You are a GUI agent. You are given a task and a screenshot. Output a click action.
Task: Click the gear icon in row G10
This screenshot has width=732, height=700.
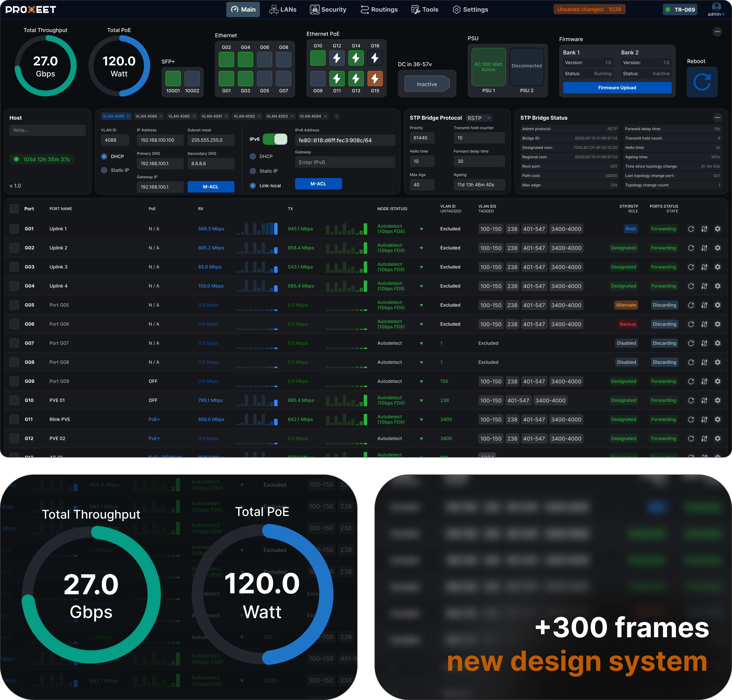tap(717, 400)
